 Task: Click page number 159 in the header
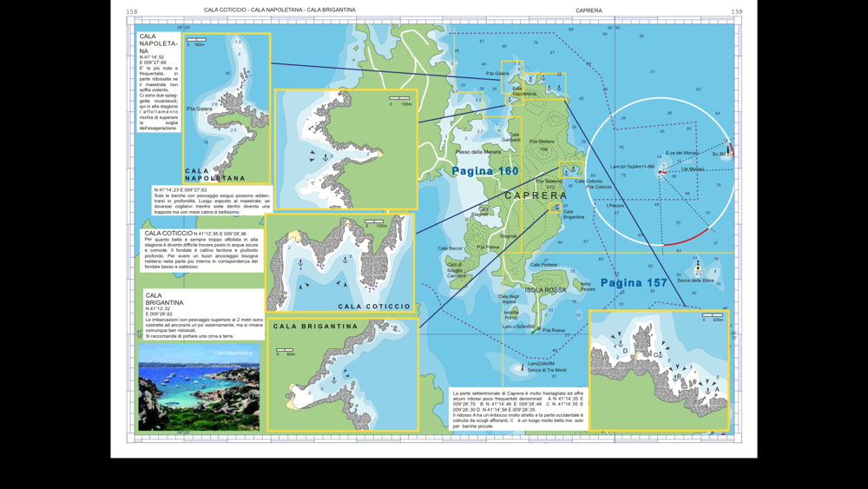(x=737, y=11)
